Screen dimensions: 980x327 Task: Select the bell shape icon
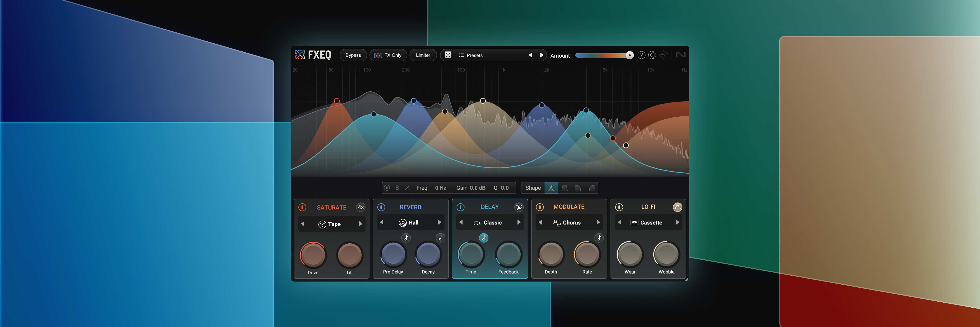[565, 188]
